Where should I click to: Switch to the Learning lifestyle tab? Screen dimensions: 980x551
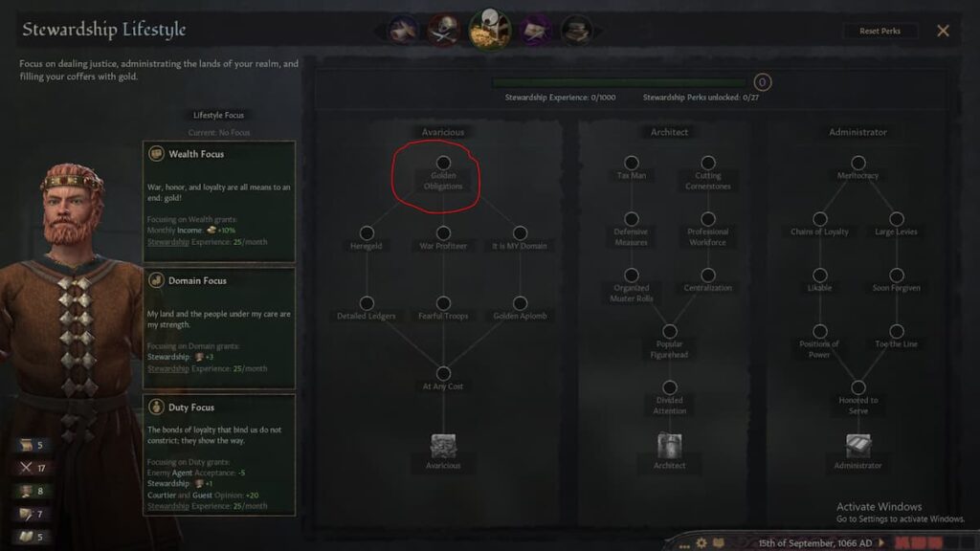575,30
